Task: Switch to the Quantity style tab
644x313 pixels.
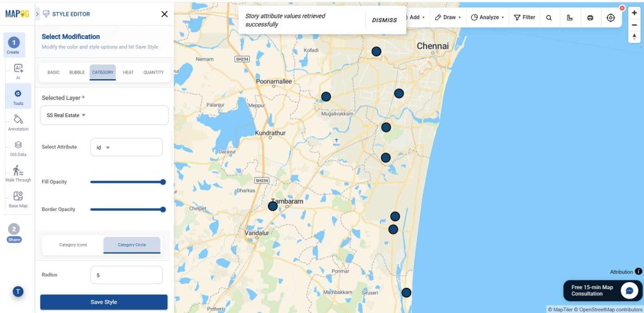Action: click(153, 72)
